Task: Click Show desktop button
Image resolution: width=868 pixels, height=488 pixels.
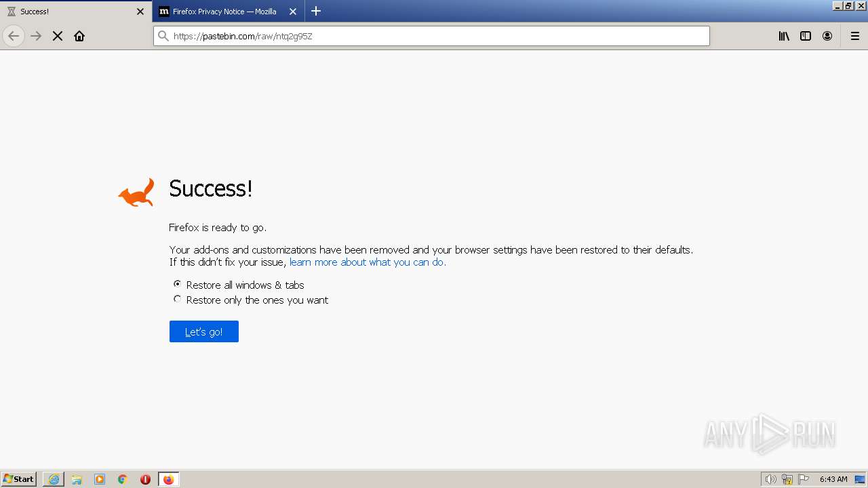Action: pyautogui.click(x=861, y=479)
